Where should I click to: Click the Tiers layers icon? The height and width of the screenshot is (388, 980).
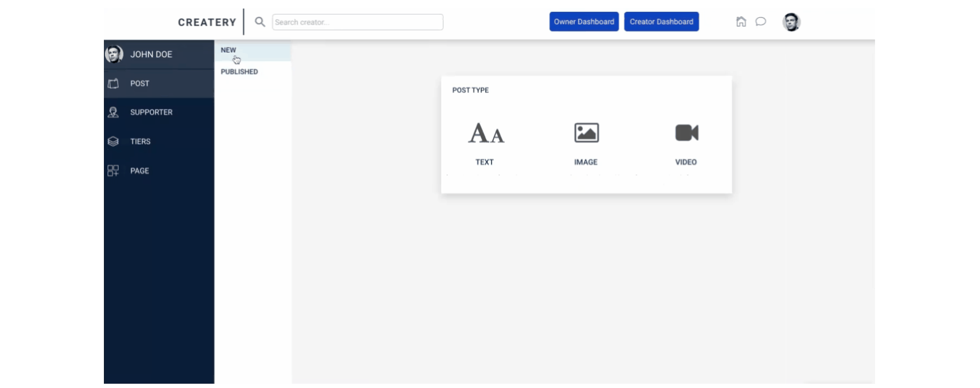pyautogui.click(x=113, y=141)
